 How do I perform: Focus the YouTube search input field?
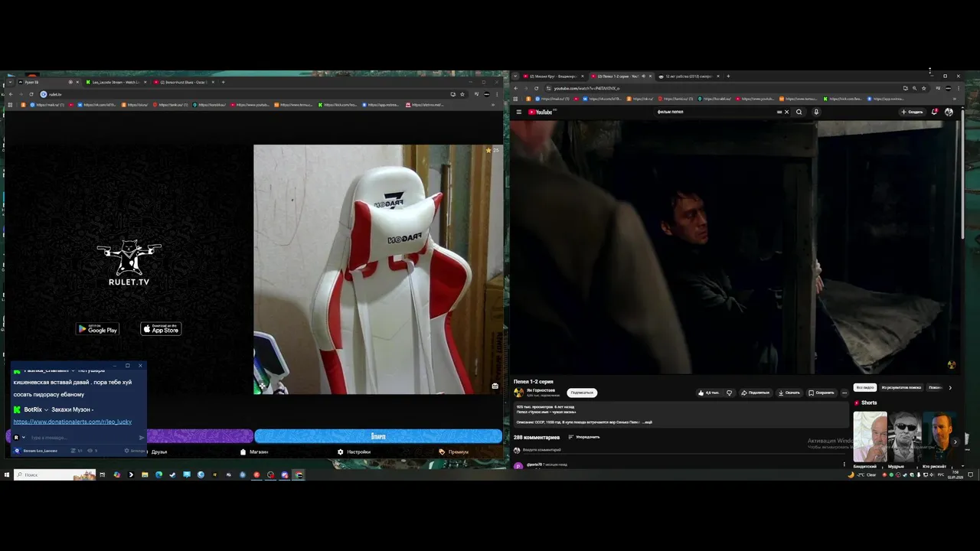point(716,112)
